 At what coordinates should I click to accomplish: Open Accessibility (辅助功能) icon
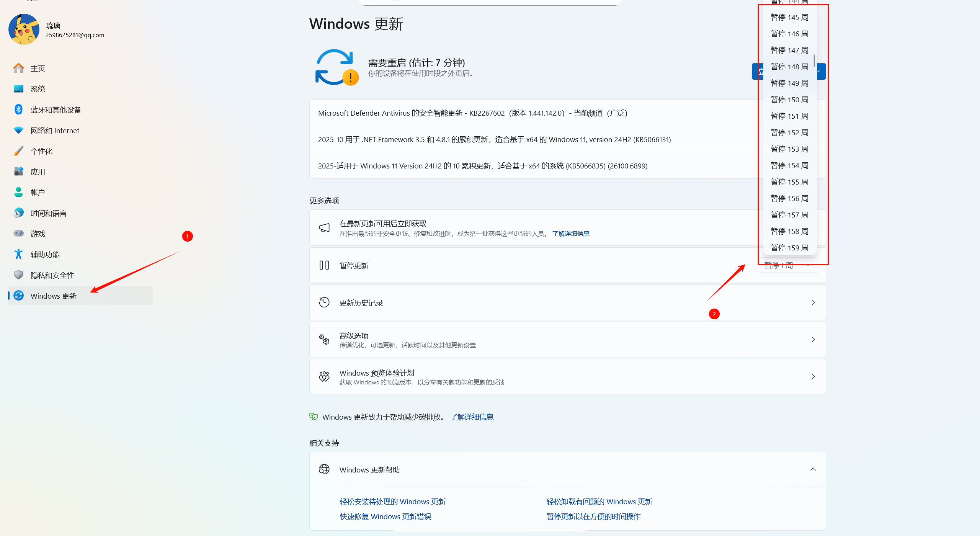(18, 254)
